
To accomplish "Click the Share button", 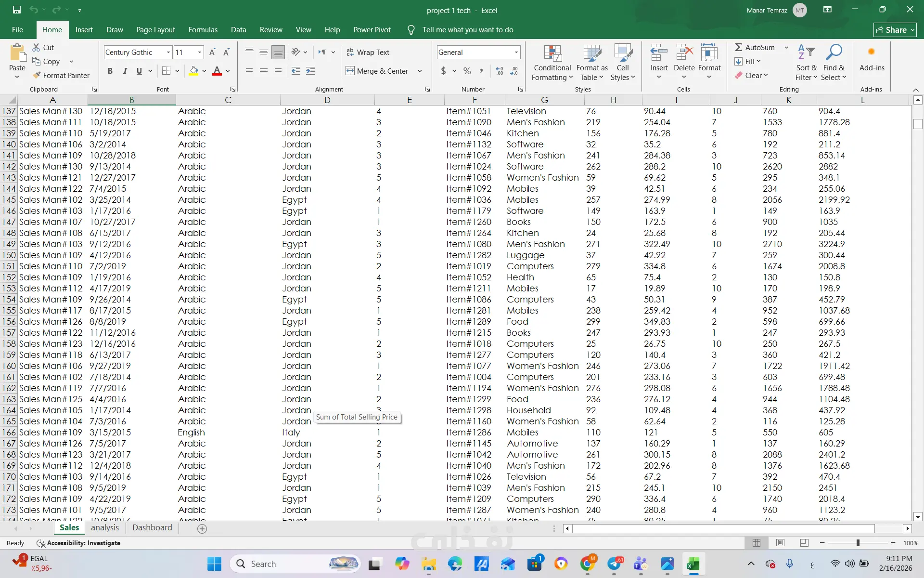I will point(895,30).
